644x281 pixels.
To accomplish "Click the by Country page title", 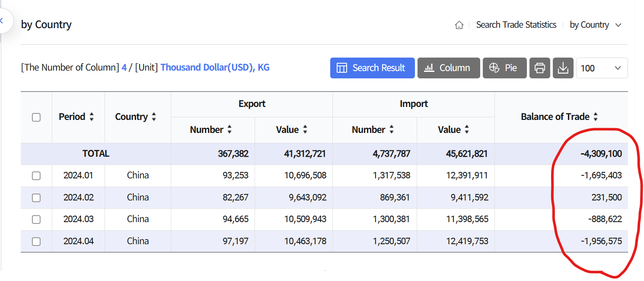I will click(46, 25).
